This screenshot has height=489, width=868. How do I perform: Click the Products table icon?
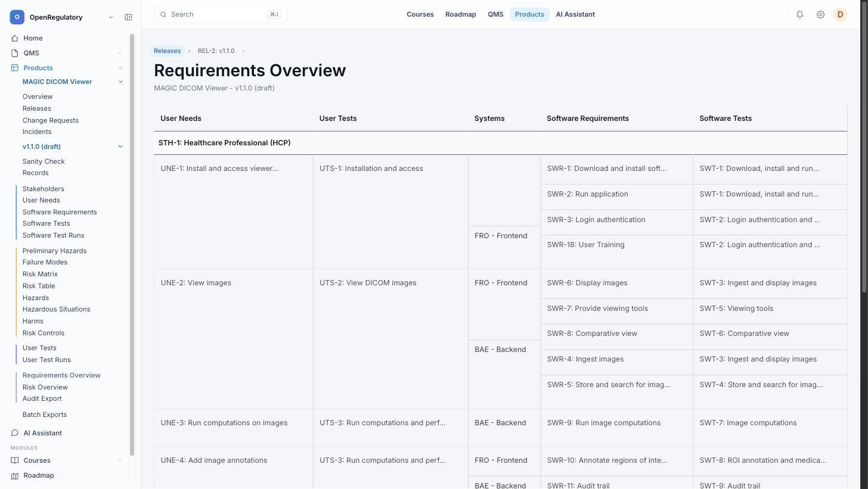tap(15, 68)
